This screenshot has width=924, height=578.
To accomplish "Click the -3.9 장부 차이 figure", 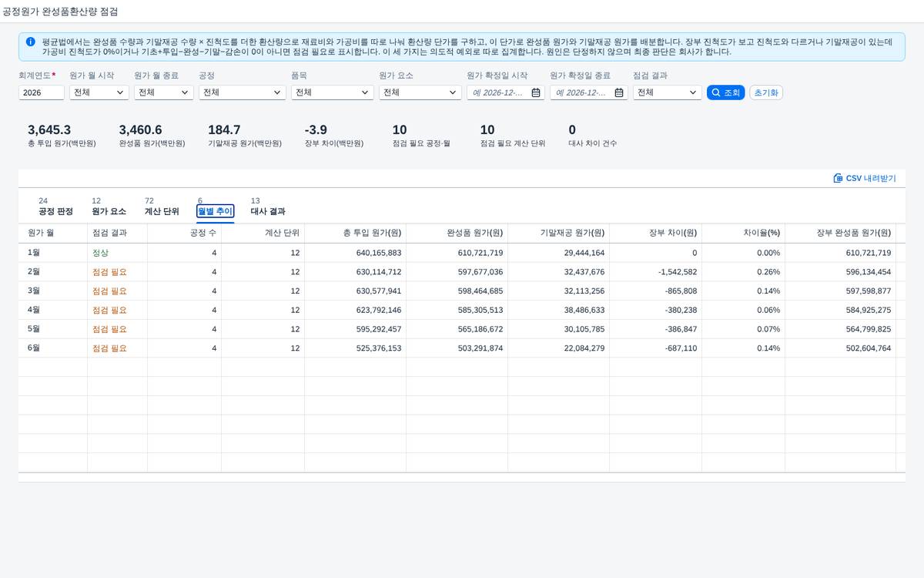I will pyautogui.click(x=316, y=129).
